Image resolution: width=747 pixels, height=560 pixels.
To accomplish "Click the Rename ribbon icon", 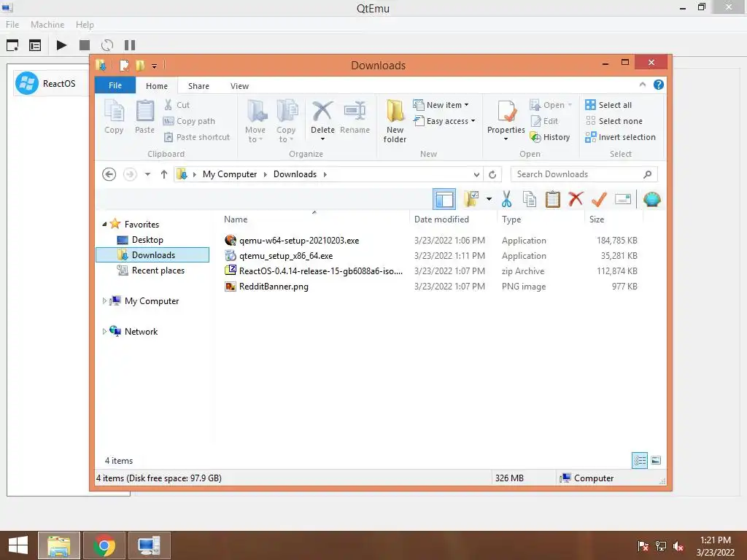I will point(355,117).
